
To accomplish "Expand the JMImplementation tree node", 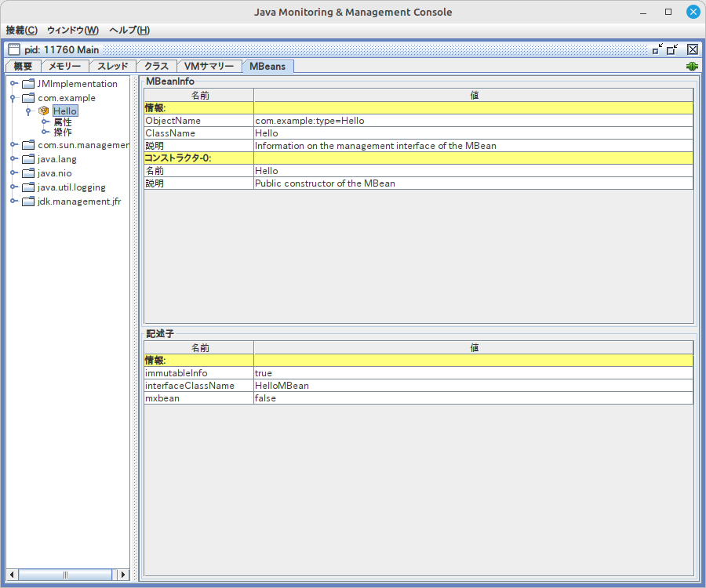I will [13, 83].
